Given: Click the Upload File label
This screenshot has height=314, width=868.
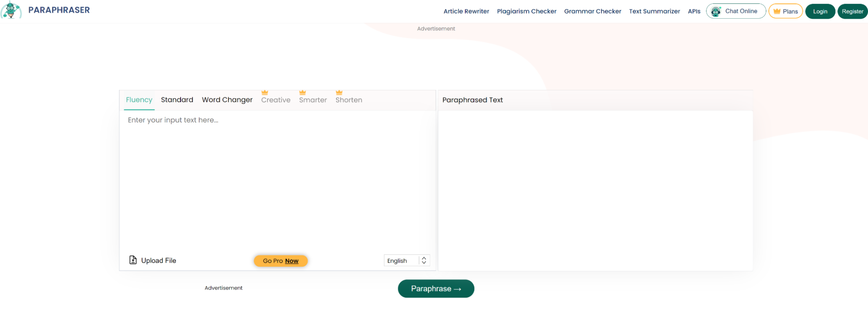Looking at the screenshot, I should point(158,261).
